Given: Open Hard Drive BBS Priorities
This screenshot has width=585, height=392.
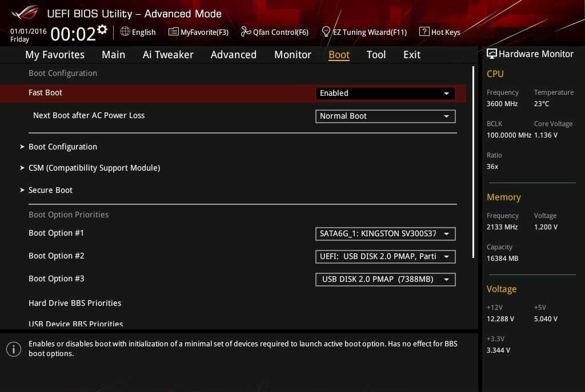Looking at the screenshot, I should point(75,303).
